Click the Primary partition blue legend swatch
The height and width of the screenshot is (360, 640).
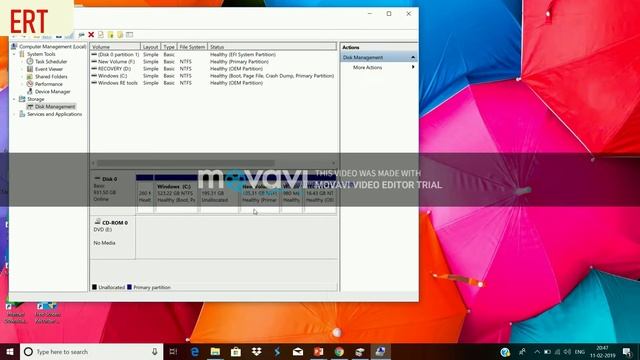tap(129, 287)
